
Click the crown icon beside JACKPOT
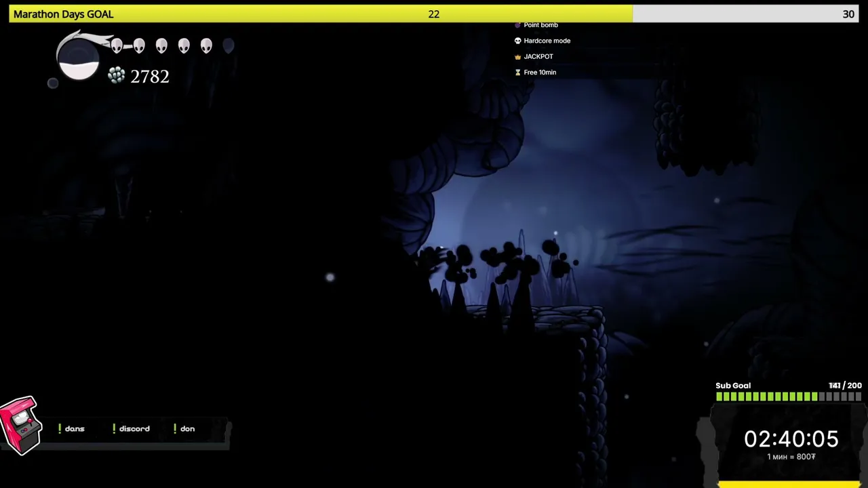point(517,56)
